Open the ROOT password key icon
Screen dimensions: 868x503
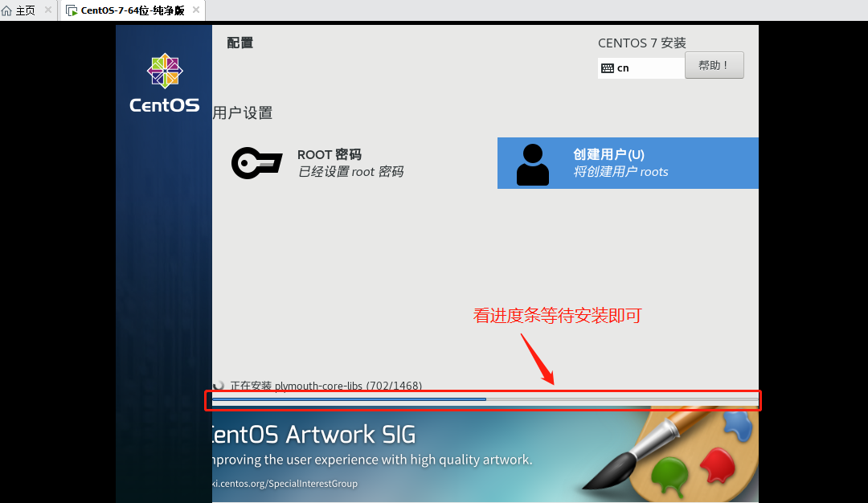point(257,163)
